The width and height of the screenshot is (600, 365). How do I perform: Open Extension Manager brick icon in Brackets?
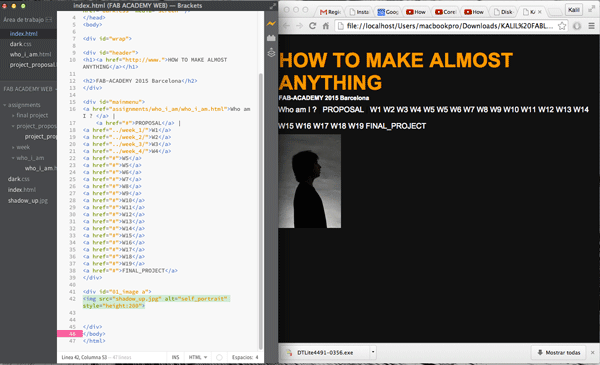click(x=271, y=38)
